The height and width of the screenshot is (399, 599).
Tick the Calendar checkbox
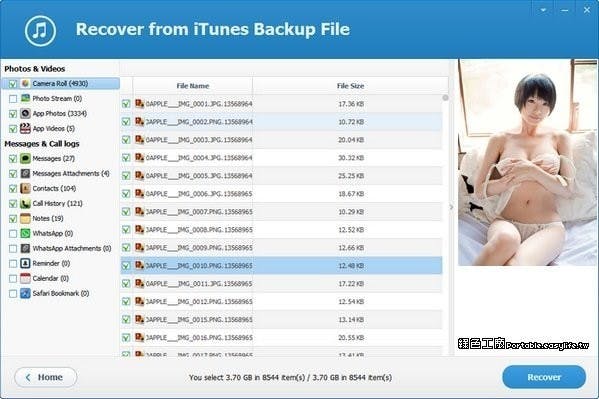(13, 279)
